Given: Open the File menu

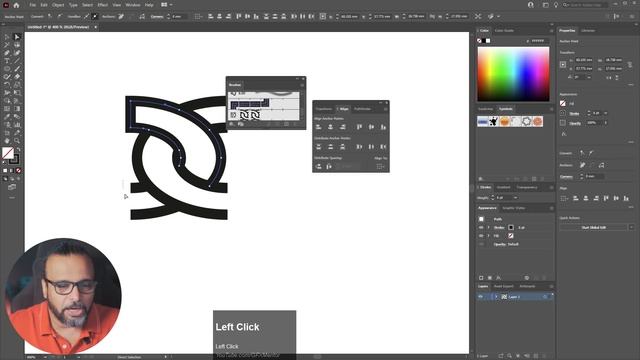Looking at the screenshot, I should (32, 5).
